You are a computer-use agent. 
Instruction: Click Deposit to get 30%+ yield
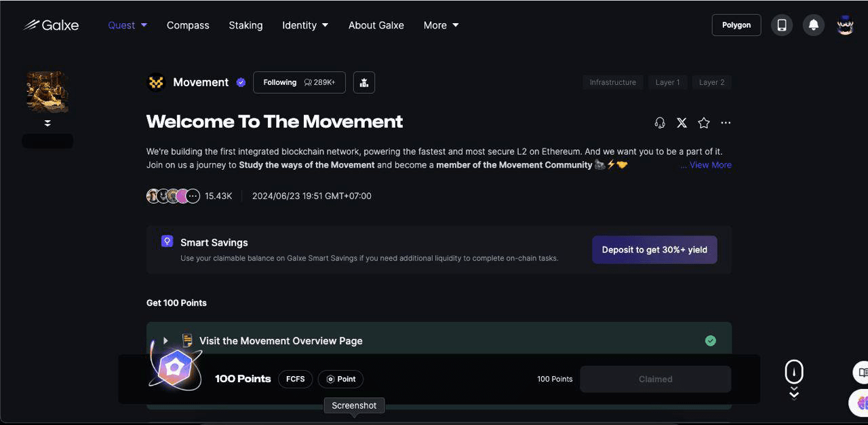[x=654, y=250]
